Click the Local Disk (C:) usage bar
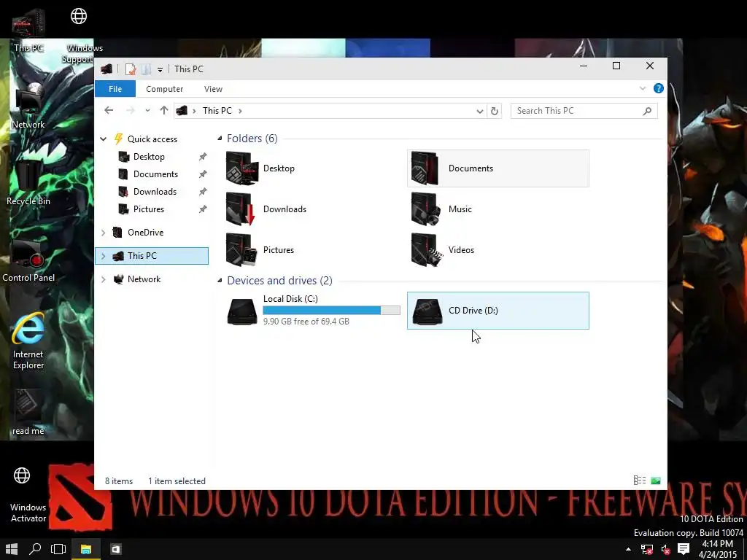 (x=332, y=311)
